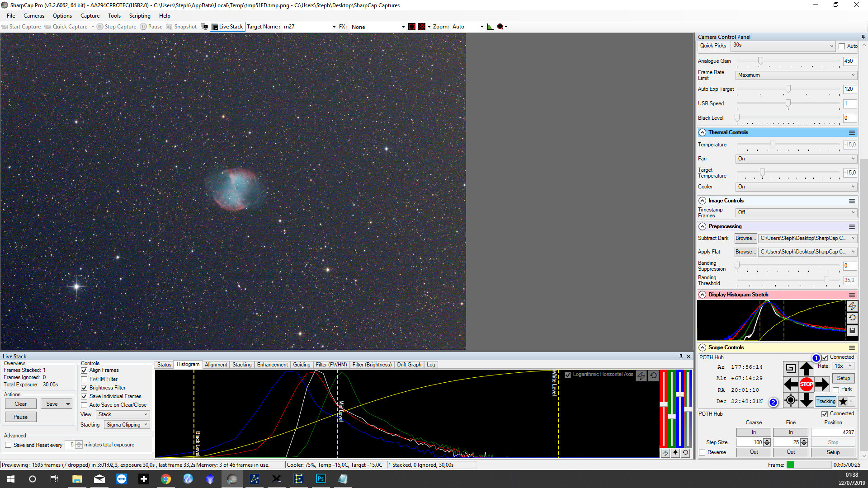Click the lightning auto-stretch icon in Display Histogram Stretch
This screenshot has width=868, height=488.
click(852, 306)
